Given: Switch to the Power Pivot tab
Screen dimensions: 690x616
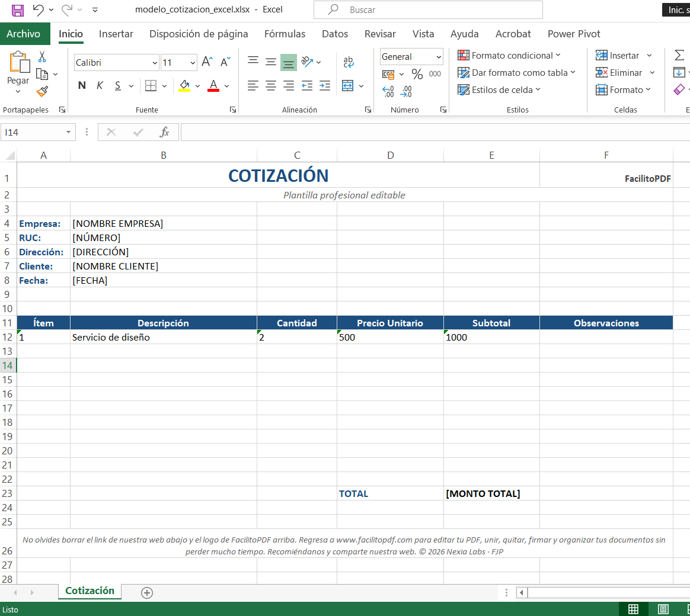Looking at the screenshot, I should [574, 34].
